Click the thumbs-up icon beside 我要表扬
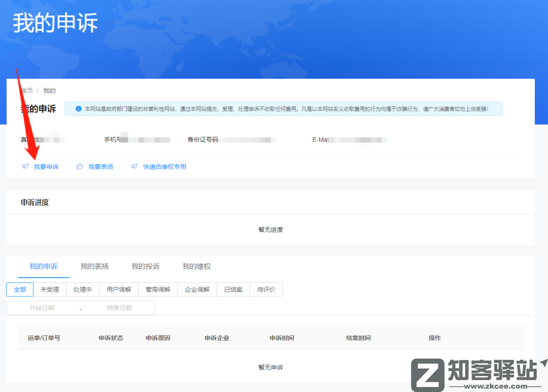This screenshot has width=548, height=392. pos(79,166)
